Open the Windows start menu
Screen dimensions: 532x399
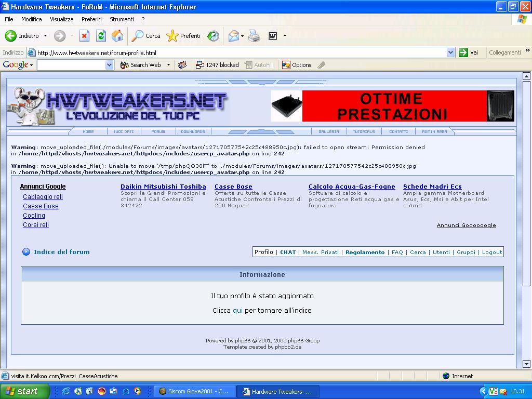(x=25, y=391)
